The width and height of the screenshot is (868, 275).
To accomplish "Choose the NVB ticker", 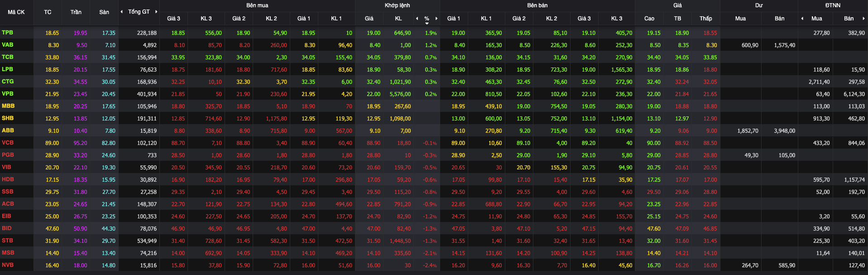I will tap(8, 265).
